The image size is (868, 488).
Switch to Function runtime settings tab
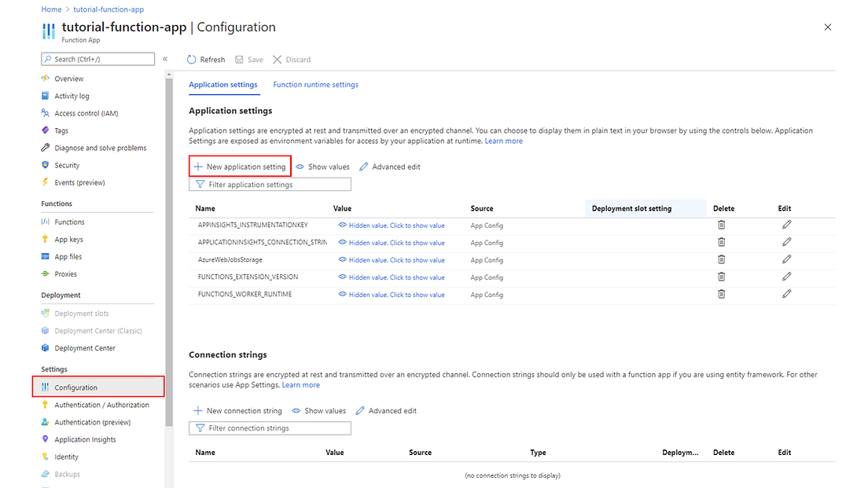[315, 84]
